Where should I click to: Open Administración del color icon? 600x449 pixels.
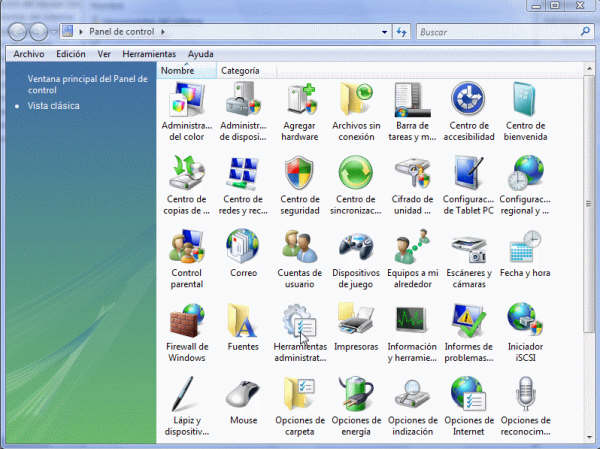tap(187, 99)
